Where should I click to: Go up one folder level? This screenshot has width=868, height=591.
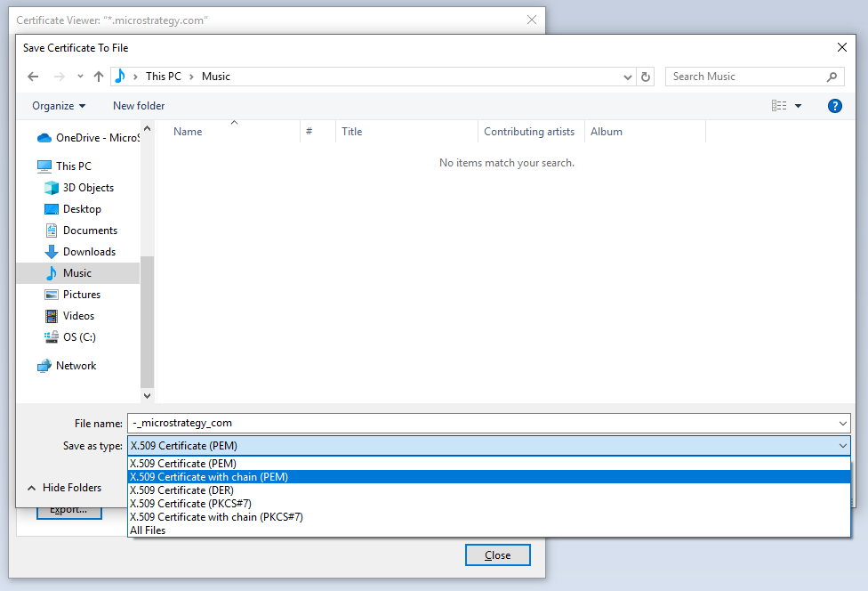click(x=99, y=77)
